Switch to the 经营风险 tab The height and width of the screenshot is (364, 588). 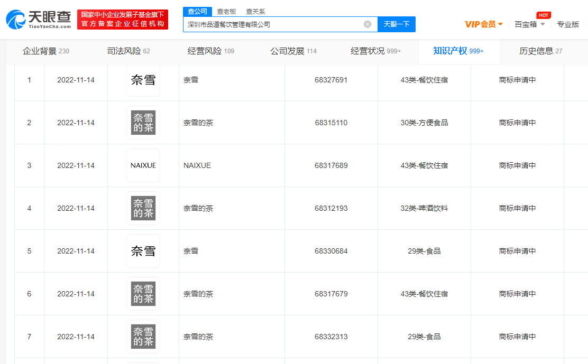point(211,51)
